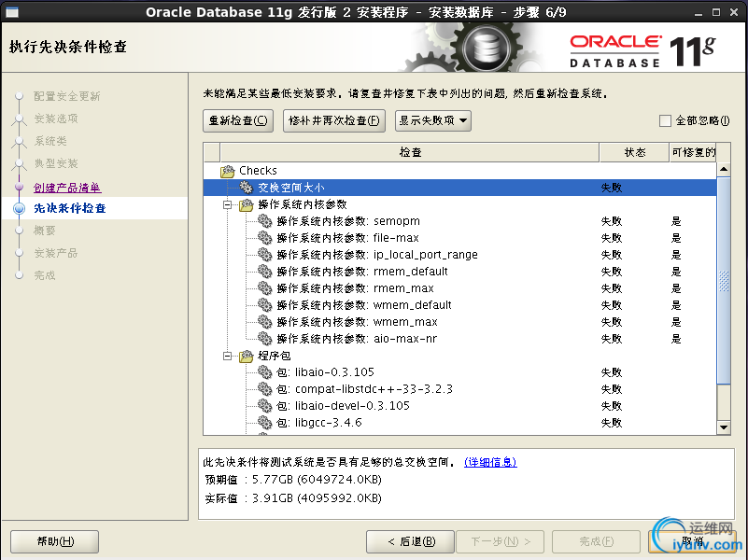
Task: Click the Checks folder icon
Action: pos(228,171)
